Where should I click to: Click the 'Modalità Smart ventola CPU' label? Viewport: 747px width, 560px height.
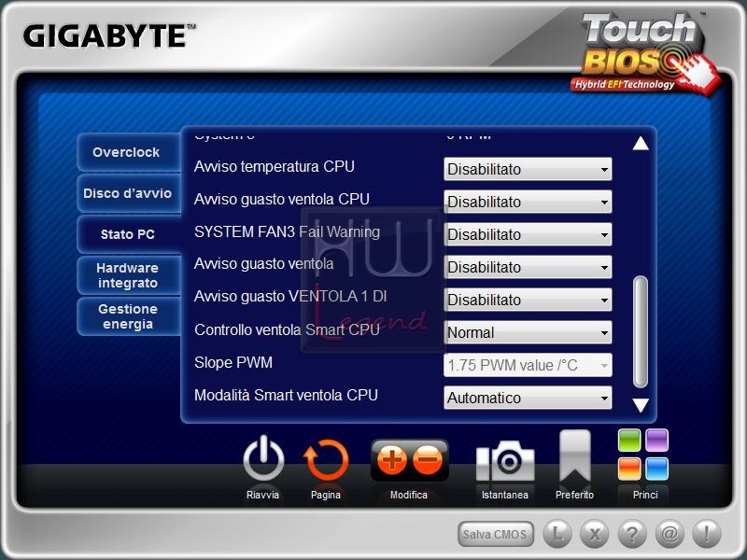tap(286, 395)
